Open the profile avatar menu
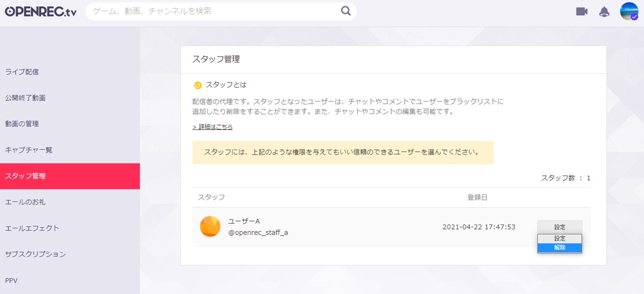Screen dimensions: 644x294 [629, 12]
